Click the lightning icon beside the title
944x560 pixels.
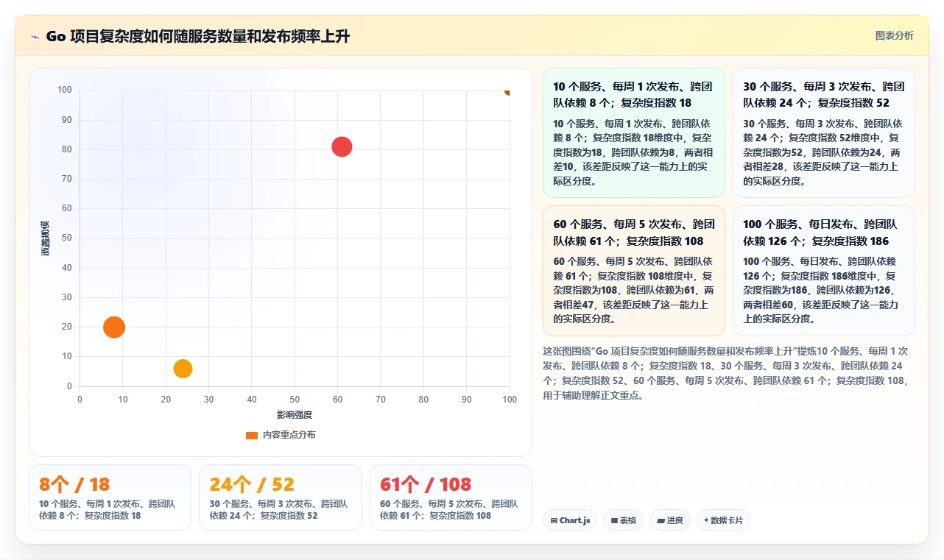(35, 37)
